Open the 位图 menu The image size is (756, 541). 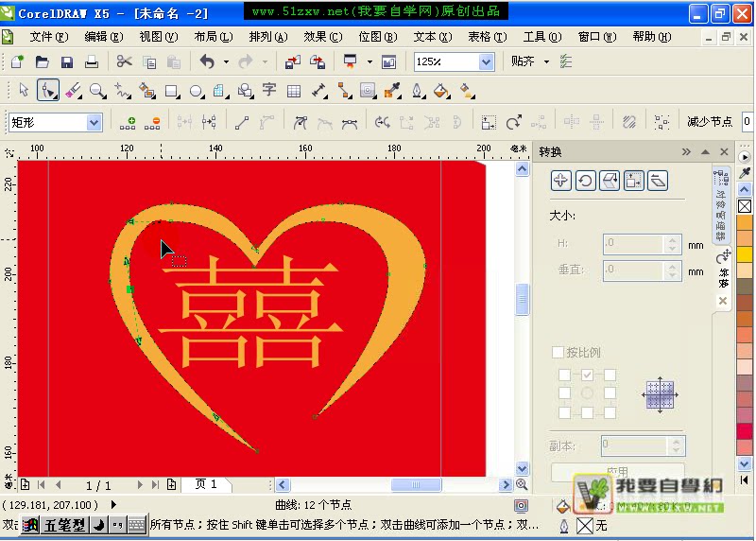[x=378, y=37]
